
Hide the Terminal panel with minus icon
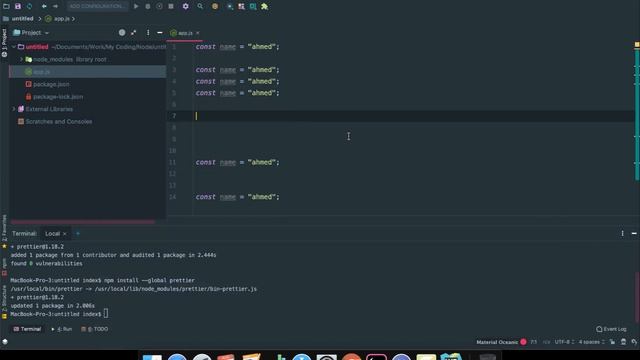pos(634,233)
